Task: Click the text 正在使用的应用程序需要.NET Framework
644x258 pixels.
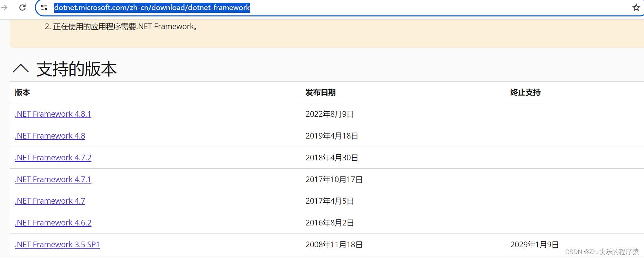Action: (125, 27)
